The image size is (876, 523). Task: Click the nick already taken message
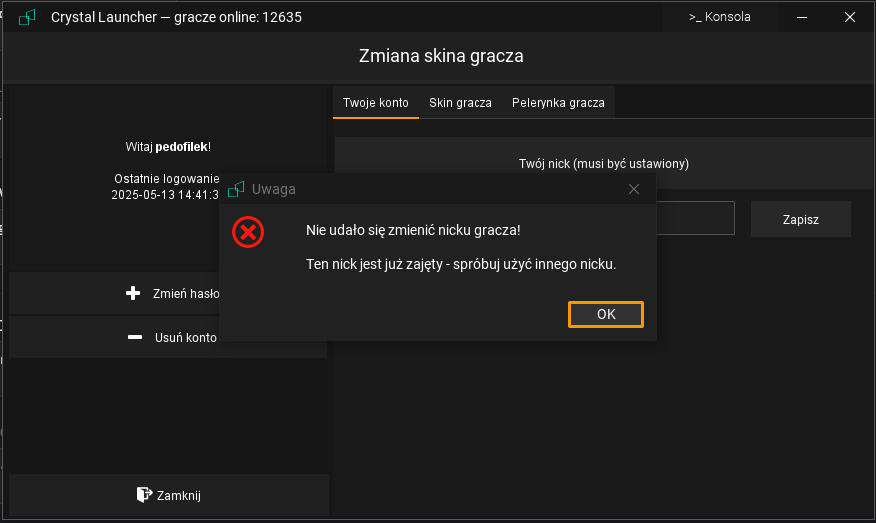460,265
